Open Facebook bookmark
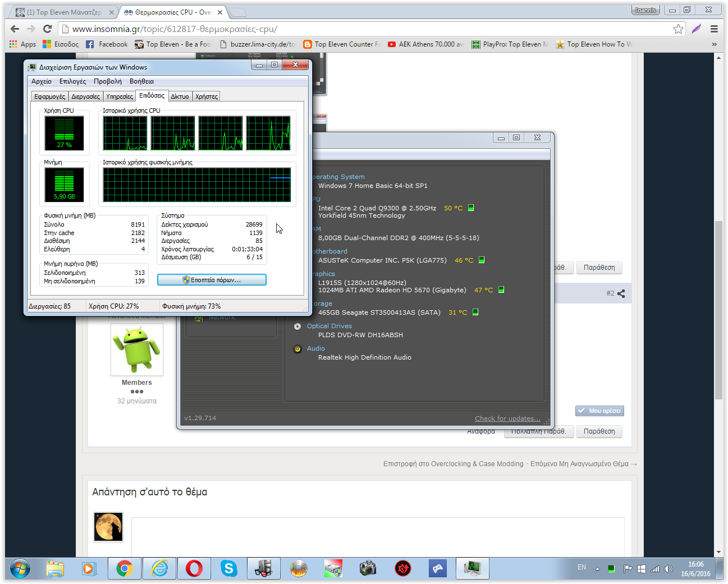 pyautogui.click(x=107, y=44)
